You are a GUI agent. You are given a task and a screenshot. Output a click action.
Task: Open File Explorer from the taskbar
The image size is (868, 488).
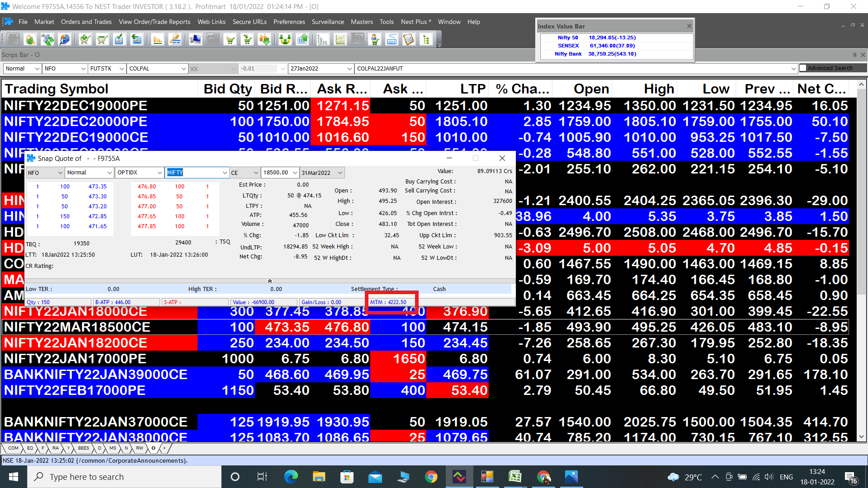click(319, 477)
